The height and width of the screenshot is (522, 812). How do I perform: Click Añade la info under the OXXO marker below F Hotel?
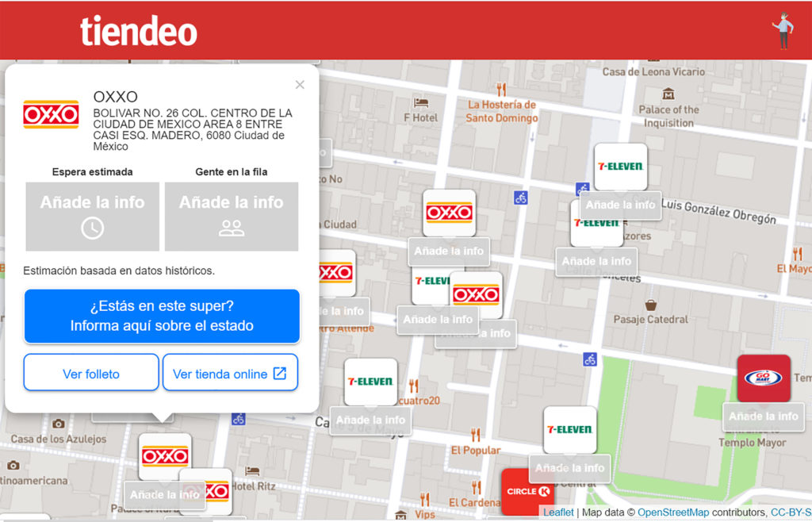pyautogui.click(x=449, y=251)
